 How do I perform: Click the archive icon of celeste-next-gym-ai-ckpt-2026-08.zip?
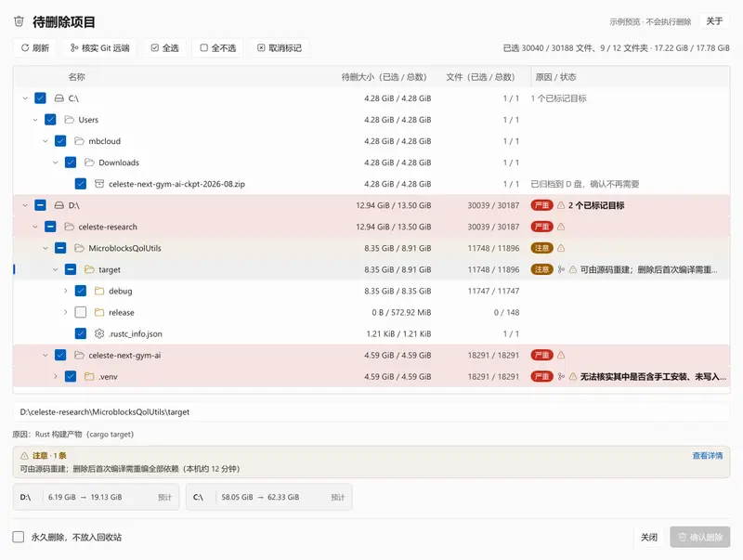click(x=99, y=184)
